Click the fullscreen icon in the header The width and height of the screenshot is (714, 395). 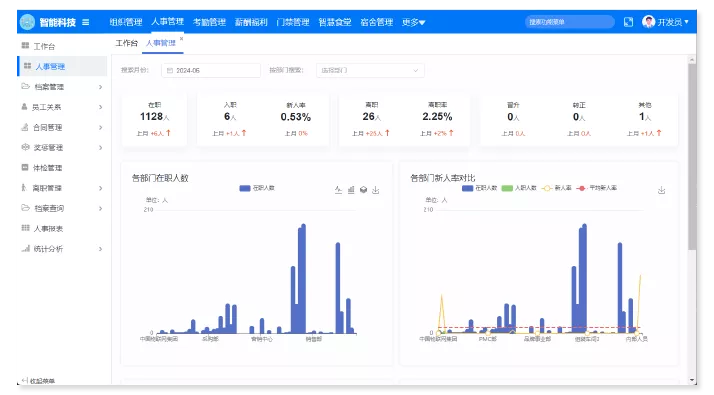click(x=628, y=22)
